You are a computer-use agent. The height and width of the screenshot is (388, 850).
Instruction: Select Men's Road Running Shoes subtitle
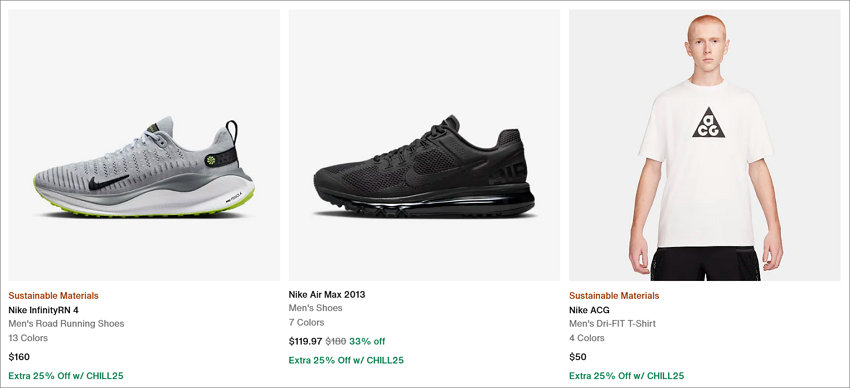[x=66, y=324]
